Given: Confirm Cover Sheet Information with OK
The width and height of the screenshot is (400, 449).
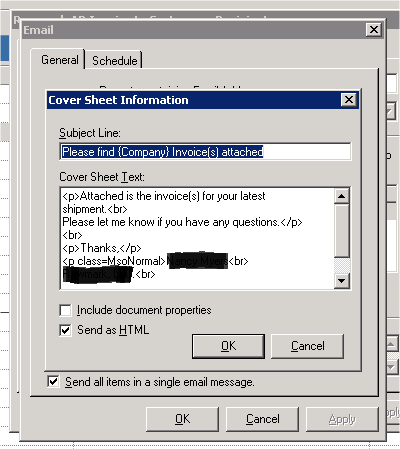Looking at the screenshot, I should [228, 346].
